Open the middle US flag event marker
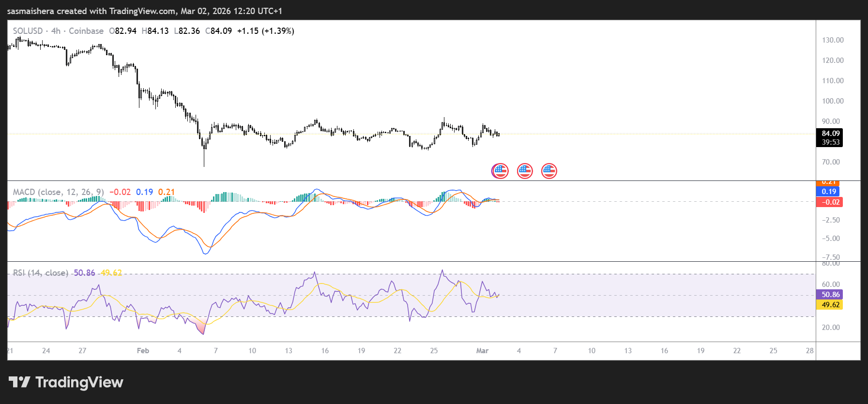This screenshot has height=404, width=868. [x=525, y=171]
